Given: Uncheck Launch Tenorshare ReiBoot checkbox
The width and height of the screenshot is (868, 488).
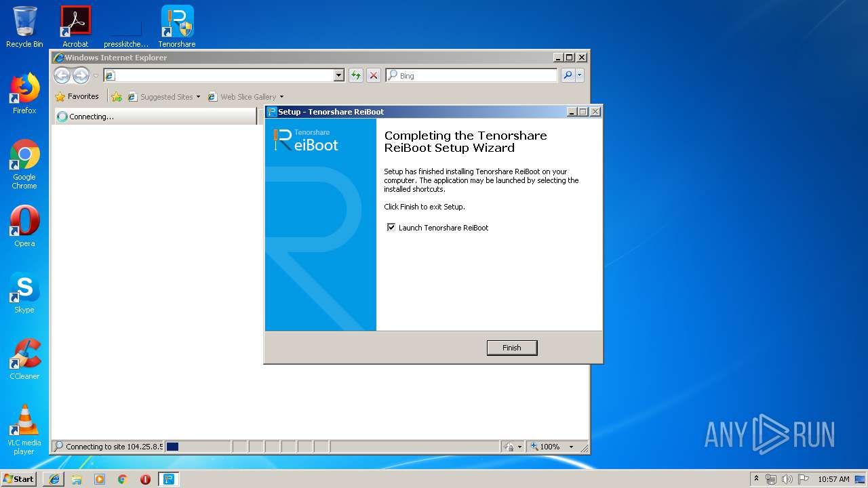Looking at the screenshot, I should pyautogui.click(x=391, y=227).
